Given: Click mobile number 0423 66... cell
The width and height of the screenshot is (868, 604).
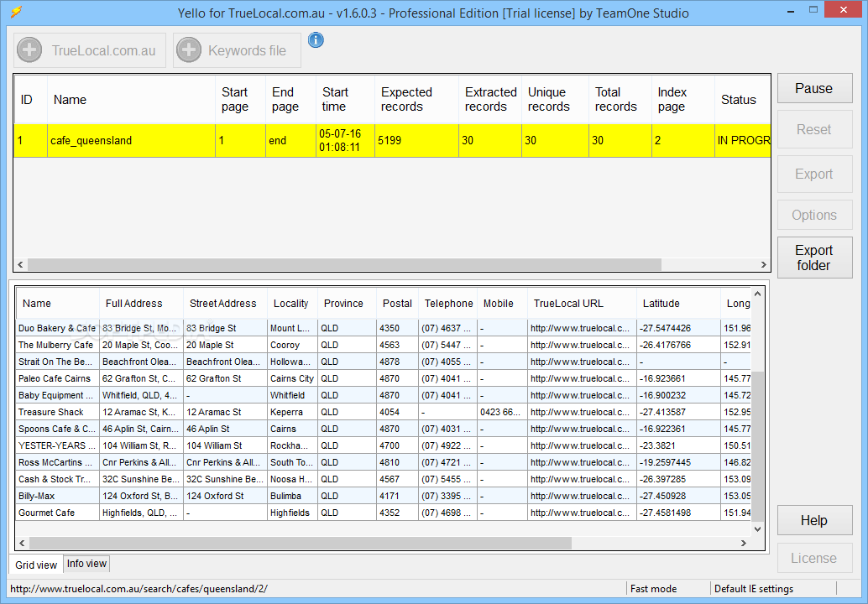Looking at the screenshot, I should click(502, 412).
